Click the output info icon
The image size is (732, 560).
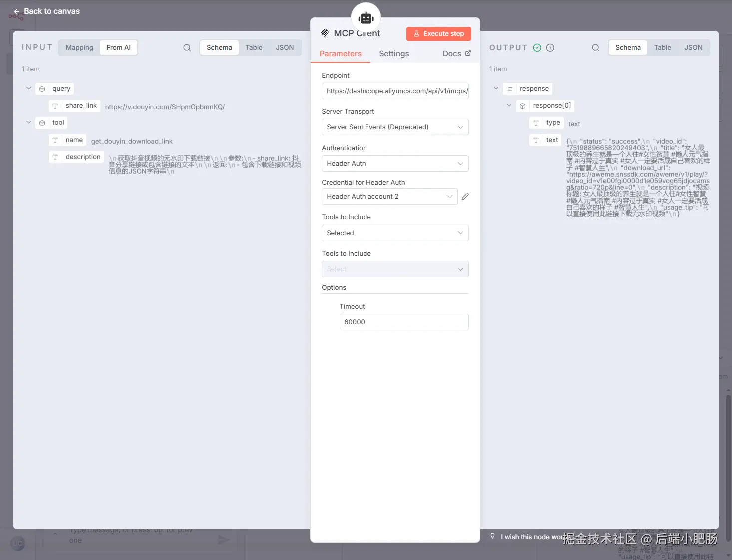(x=550, y=48)
